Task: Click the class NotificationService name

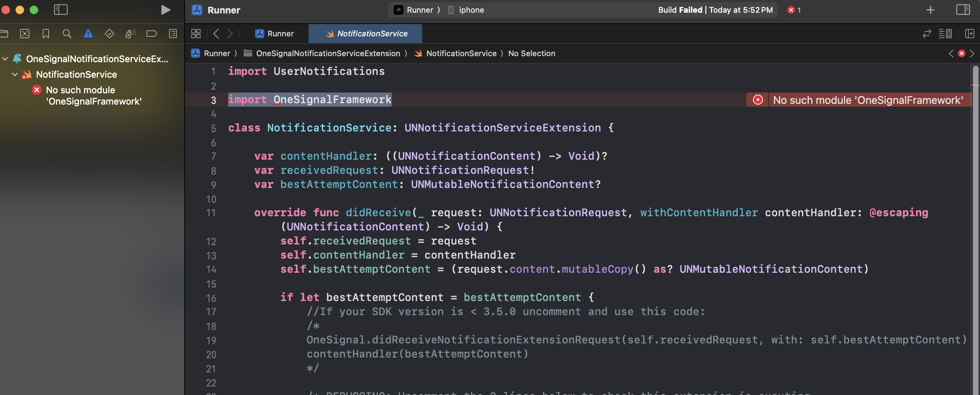Action: 329,128
